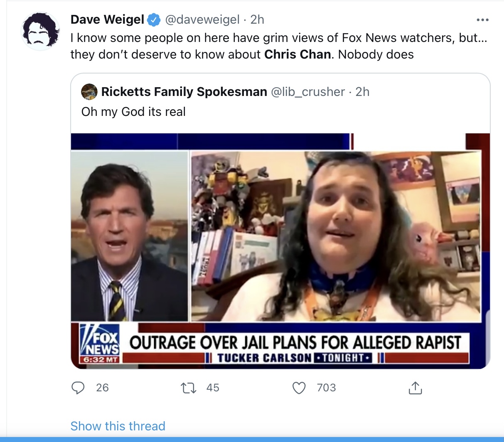Click the retweet arrows icon
Screen dimensions: 504x442
point(188,388)
